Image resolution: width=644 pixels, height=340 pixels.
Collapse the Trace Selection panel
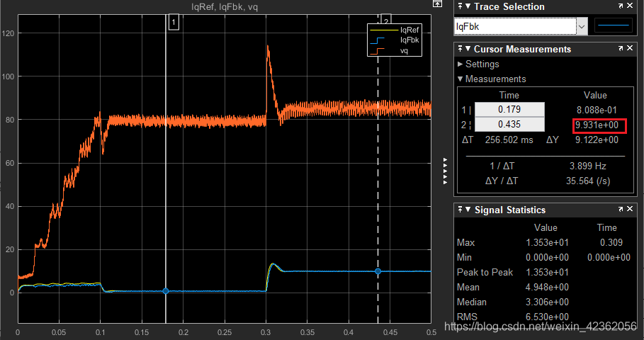(x=468, y=6)
